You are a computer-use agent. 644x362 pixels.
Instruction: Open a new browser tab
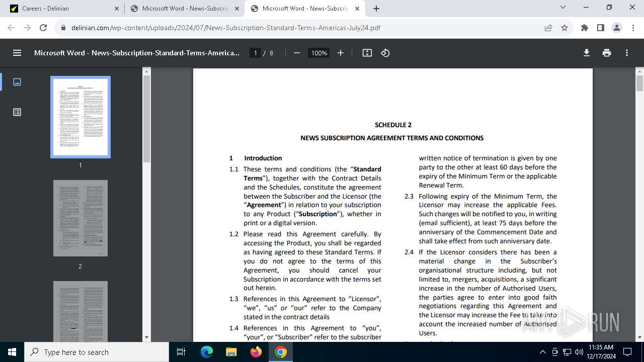point(376,9)
